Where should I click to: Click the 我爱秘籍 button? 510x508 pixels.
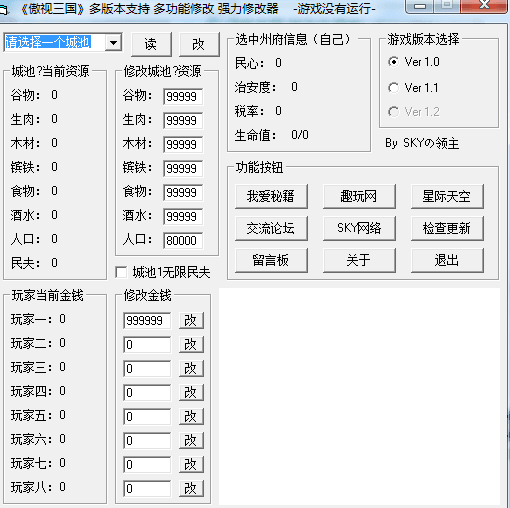pos(271,196)
